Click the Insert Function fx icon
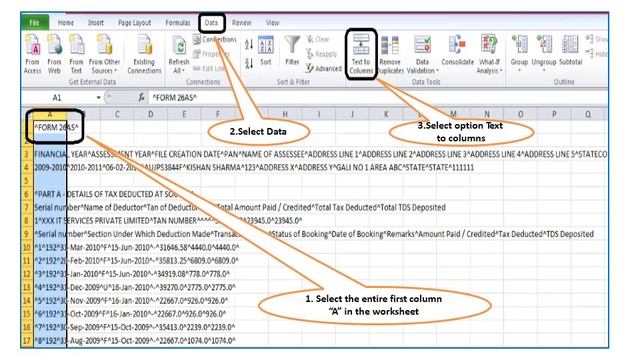 click(x=141, y=98)
